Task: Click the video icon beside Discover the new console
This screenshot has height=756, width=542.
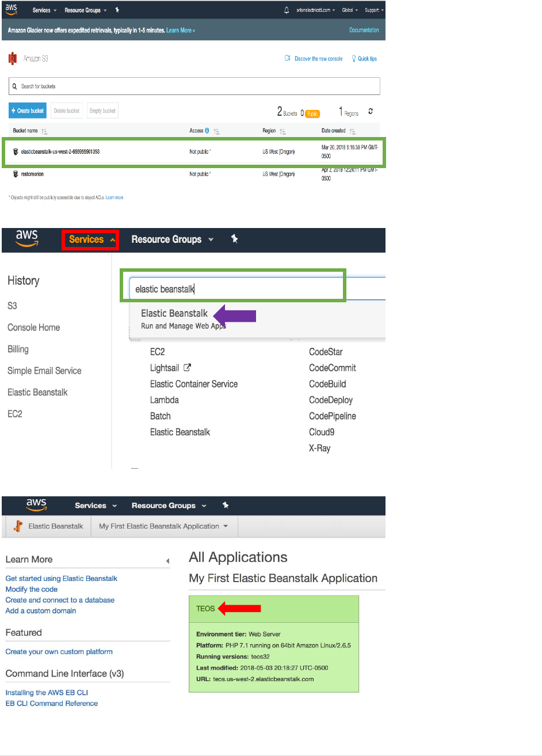Action: click(x=288, y=58)
